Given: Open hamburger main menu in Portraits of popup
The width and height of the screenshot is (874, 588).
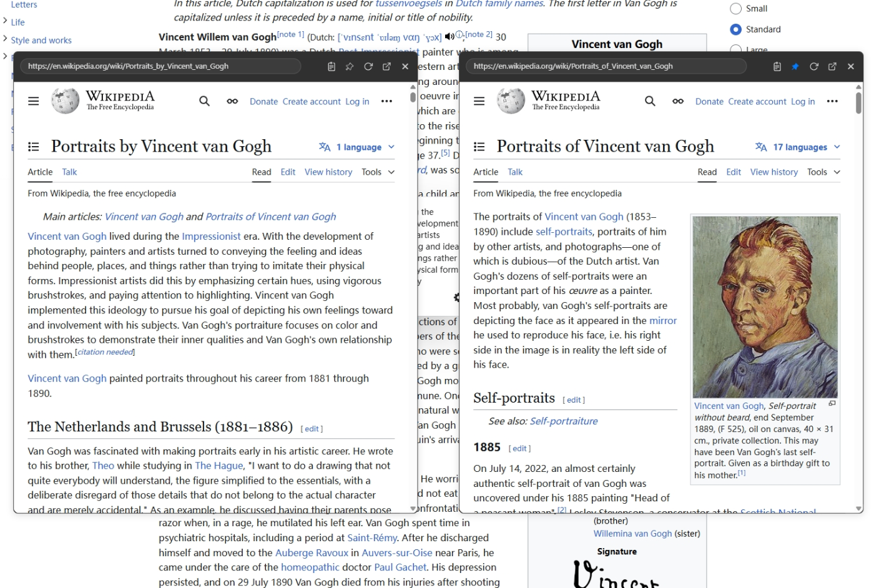Looking at the screenshot, I should click(479, 101).
